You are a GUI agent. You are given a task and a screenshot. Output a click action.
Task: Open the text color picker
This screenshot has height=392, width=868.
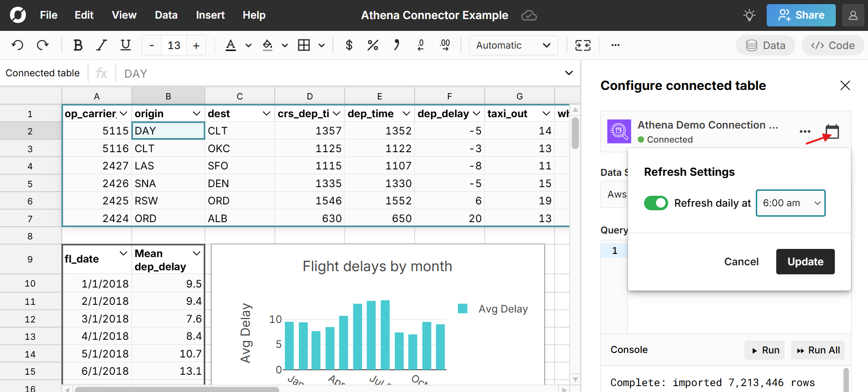coord(231,45)
